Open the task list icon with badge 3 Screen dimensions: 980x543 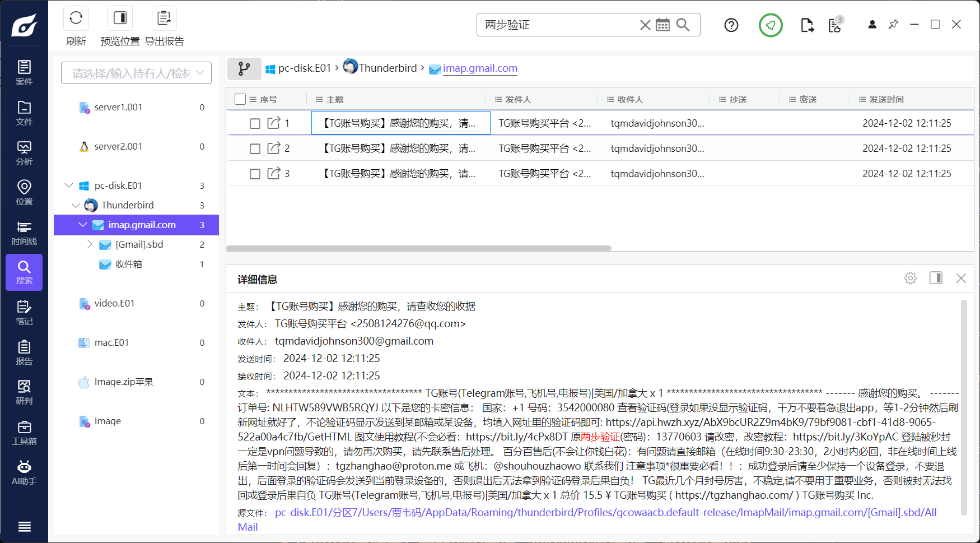836,25
